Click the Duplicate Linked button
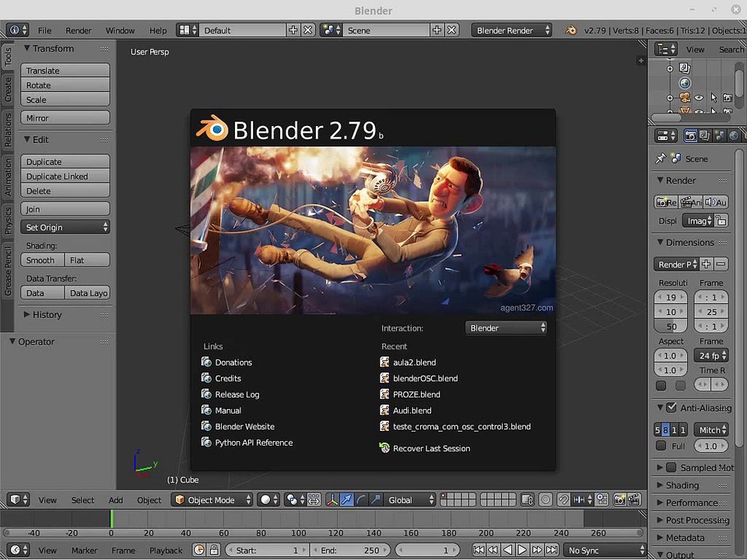The image size is (747, 560). [65, 177]
